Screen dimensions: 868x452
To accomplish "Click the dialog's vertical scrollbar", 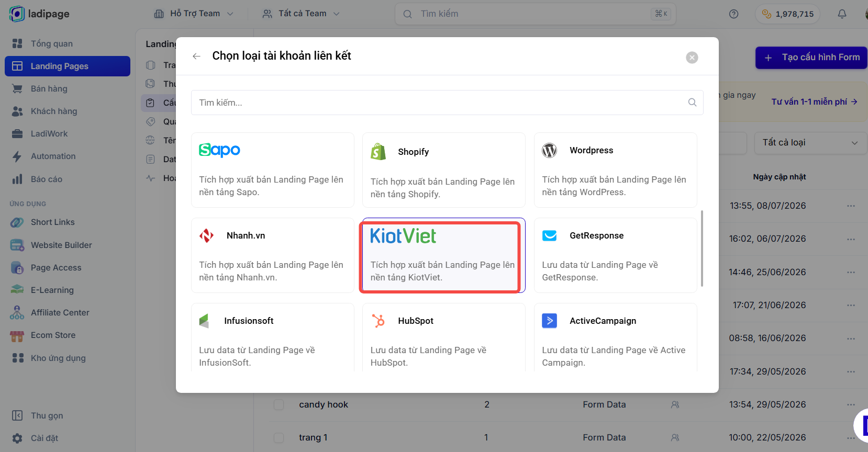I will coord(702,248).
